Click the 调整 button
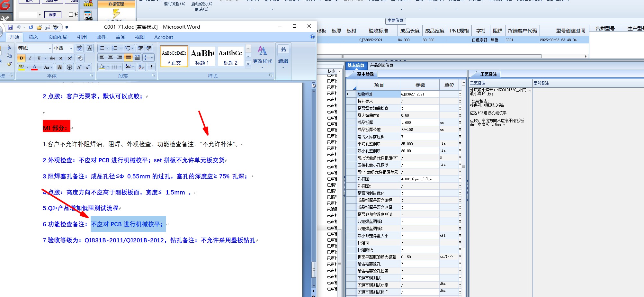This screenshot has width=644, height=297. tap(53, 15)
